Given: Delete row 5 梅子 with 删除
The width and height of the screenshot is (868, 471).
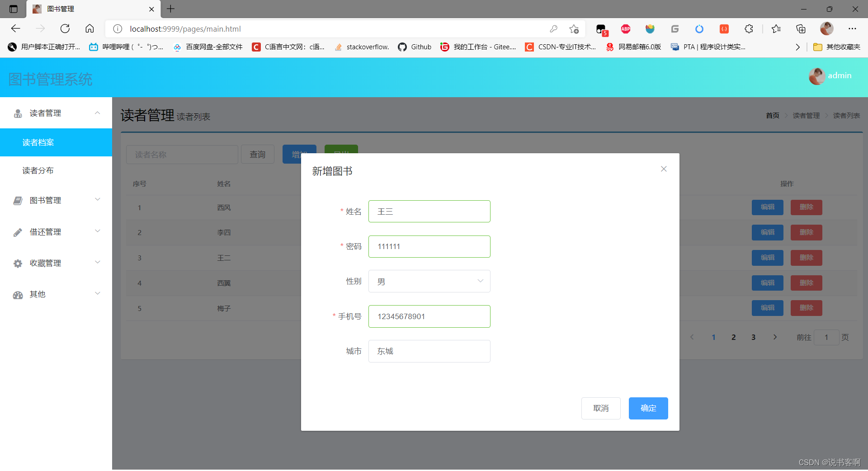Looking at the screenshot, I should [807, 308].
